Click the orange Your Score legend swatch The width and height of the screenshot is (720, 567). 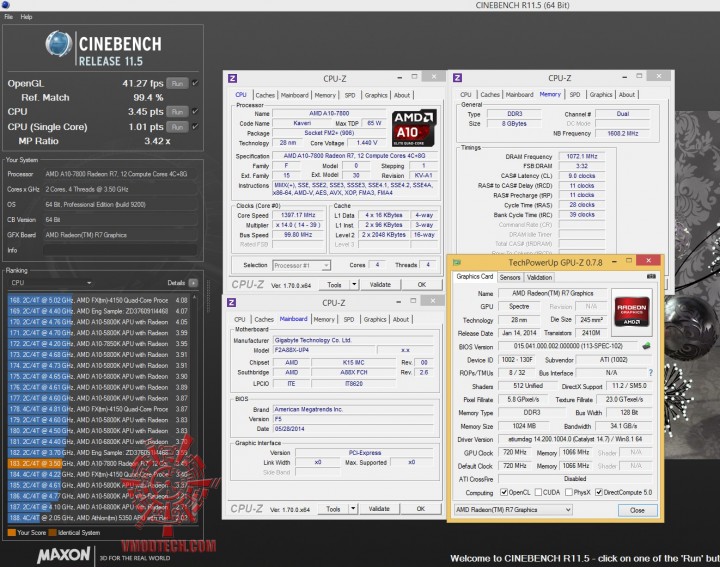(x=12, y=533)
